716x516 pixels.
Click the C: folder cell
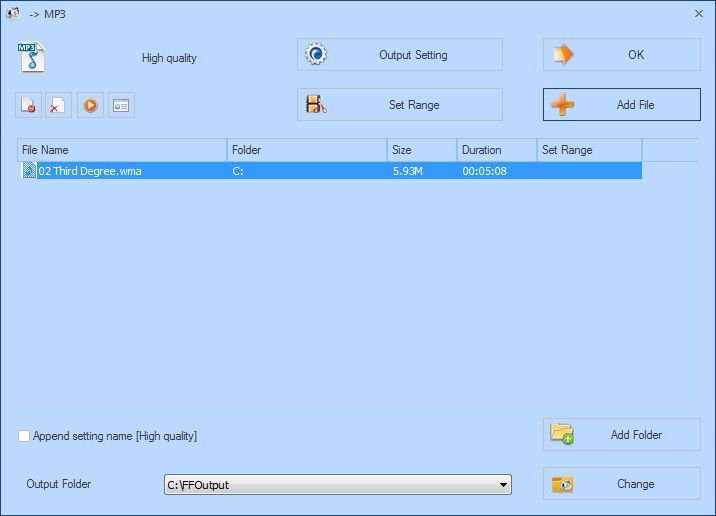click(x=237, y=171)
